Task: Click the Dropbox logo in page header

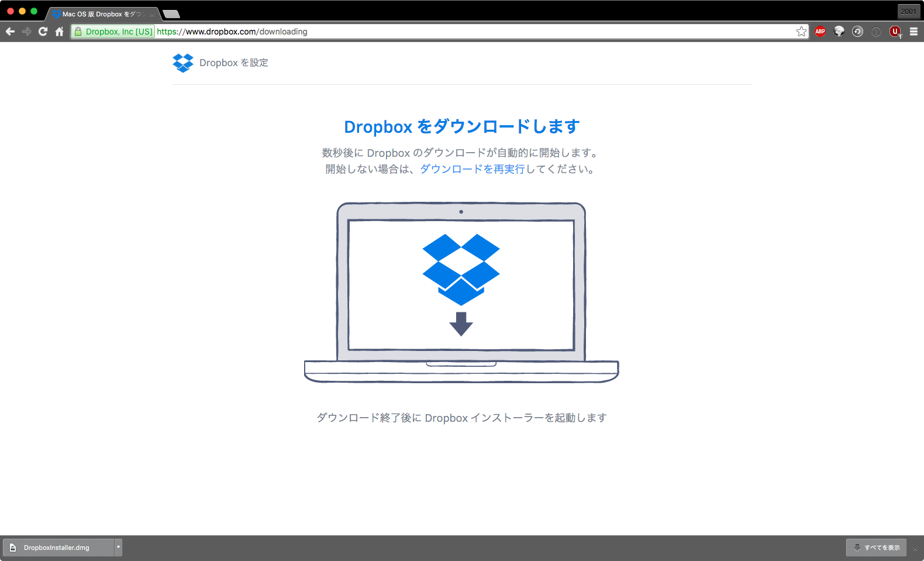Action: pos(183,63)
